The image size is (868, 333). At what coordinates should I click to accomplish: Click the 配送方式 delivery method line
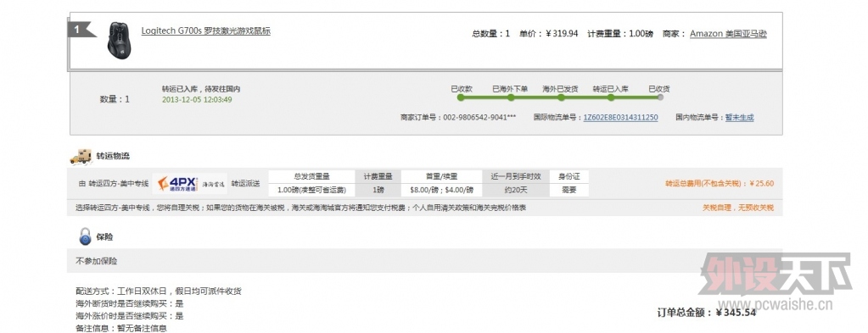[159, 291]
